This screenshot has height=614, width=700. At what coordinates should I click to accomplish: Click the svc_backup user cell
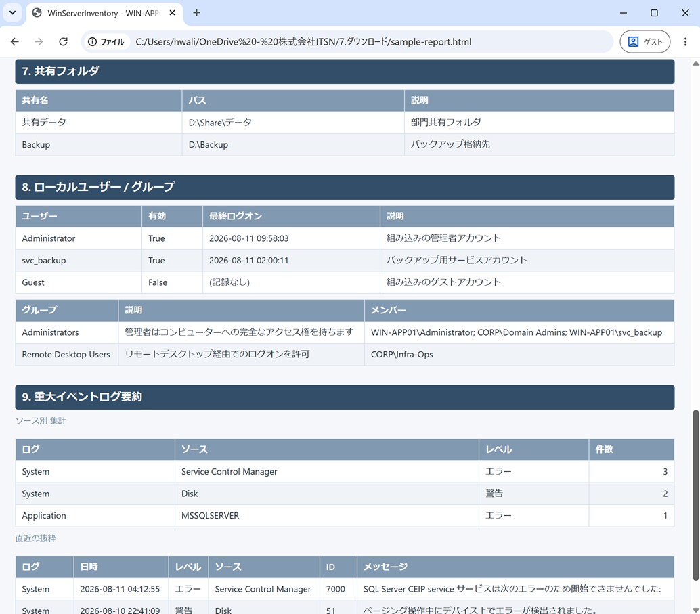pos(79,261)
